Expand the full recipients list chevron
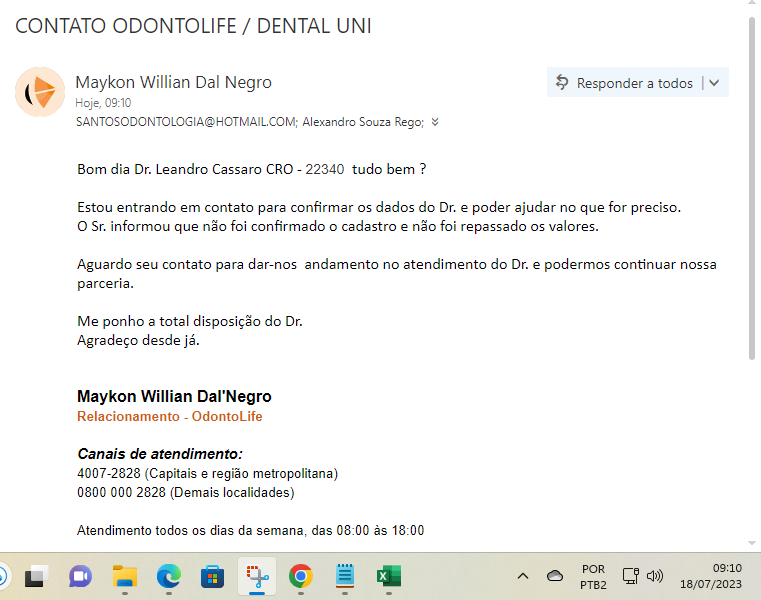This screenshot has width=761, height=600. coord(435,122)
